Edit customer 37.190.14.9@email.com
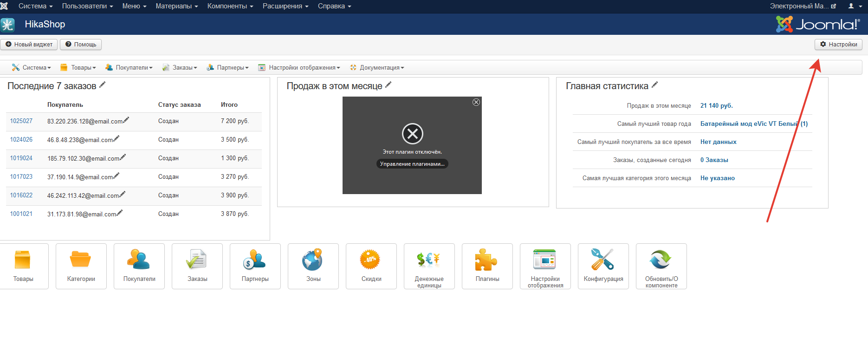The image size is (868, 345). click(x=117, y=176)
